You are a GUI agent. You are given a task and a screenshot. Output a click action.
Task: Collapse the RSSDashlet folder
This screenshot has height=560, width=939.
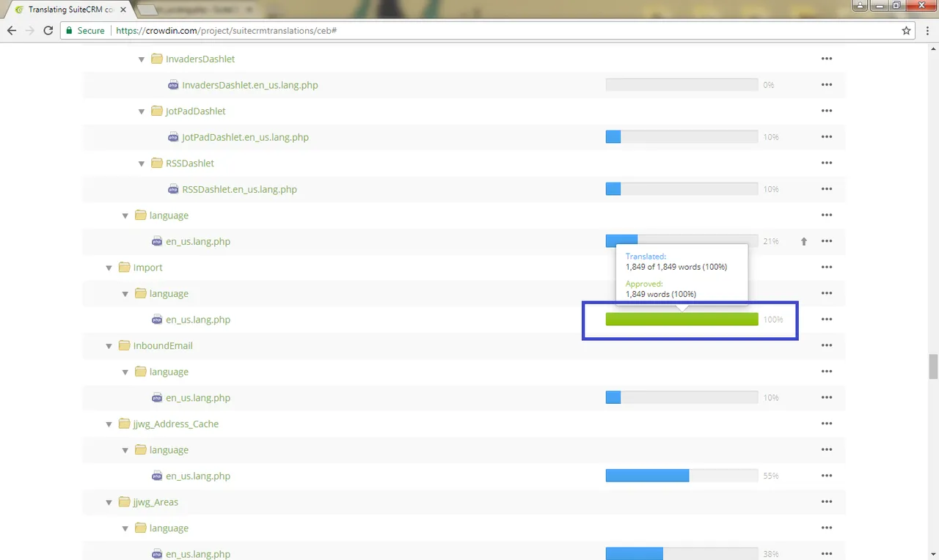point(142,163)
